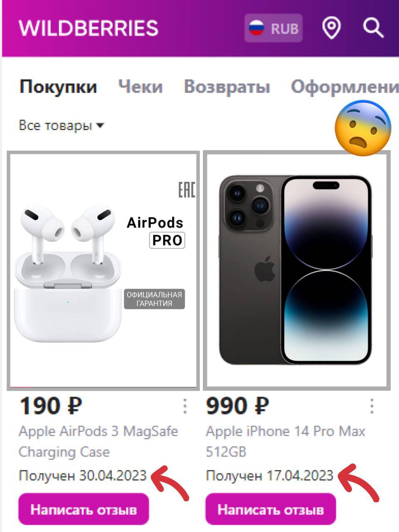Click the scared face emoji
Screen dimensions: 399x532
click(363, 128)
